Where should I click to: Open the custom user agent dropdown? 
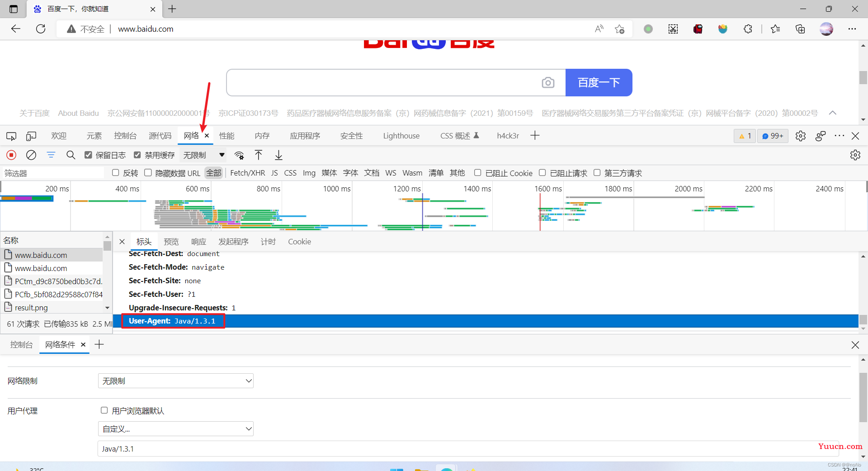tap(176, 429)
